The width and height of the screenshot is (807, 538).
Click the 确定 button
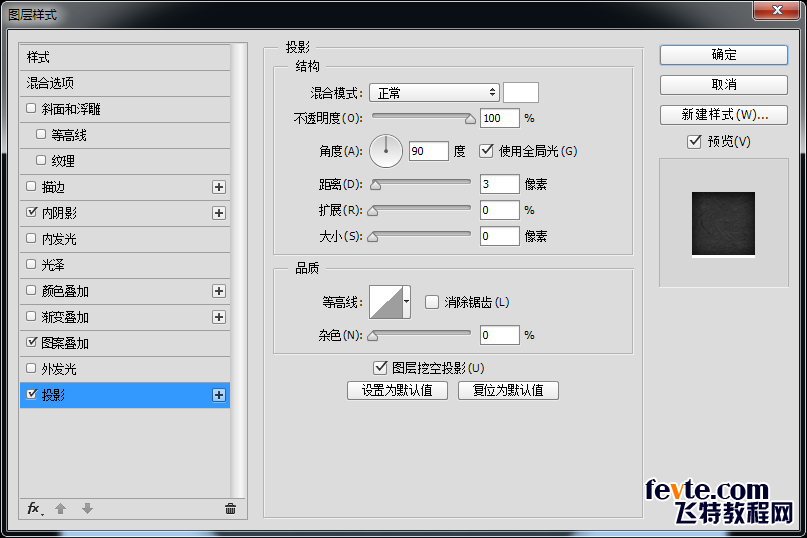pos(724,55)
